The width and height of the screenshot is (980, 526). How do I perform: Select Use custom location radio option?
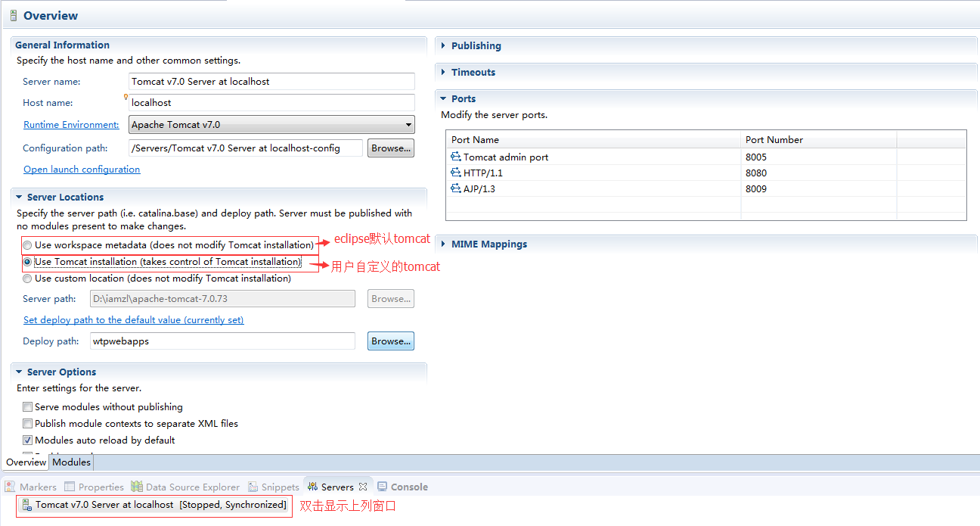[x=28, y=279]
